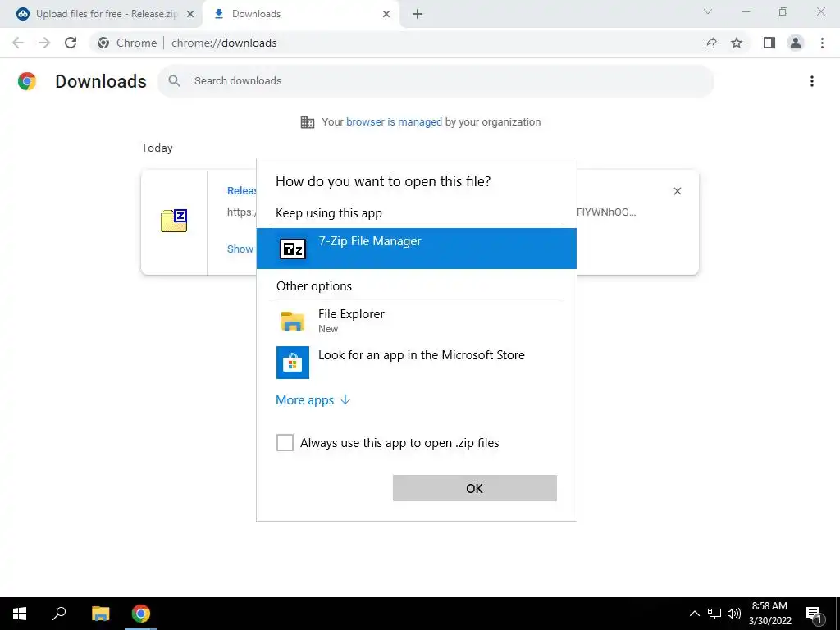Screen dimensions: 840x630
Task: Remove Release.zip from downloads list
Action: [x=677, y=191]
